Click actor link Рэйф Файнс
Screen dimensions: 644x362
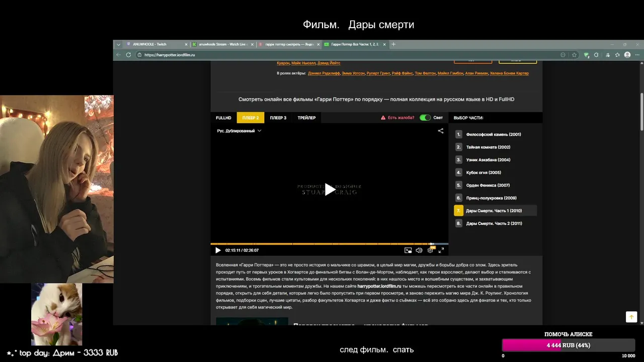(x=403, y=73)
